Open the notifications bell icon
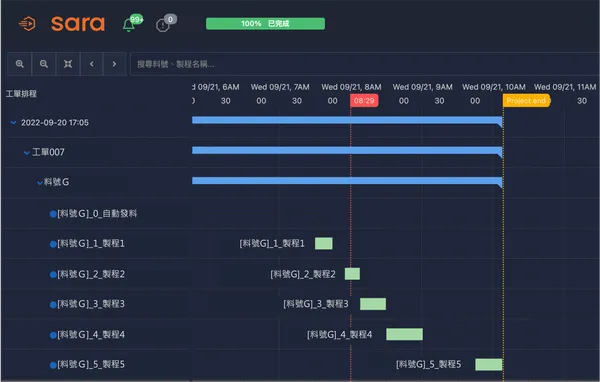Image resolution: width=600 pixels, height=382 pixels. click(129, 25)
